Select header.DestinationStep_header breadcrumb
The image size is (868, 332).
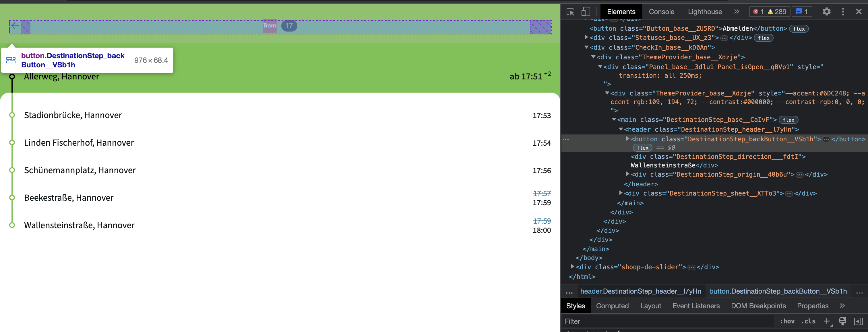pos(640,291)
